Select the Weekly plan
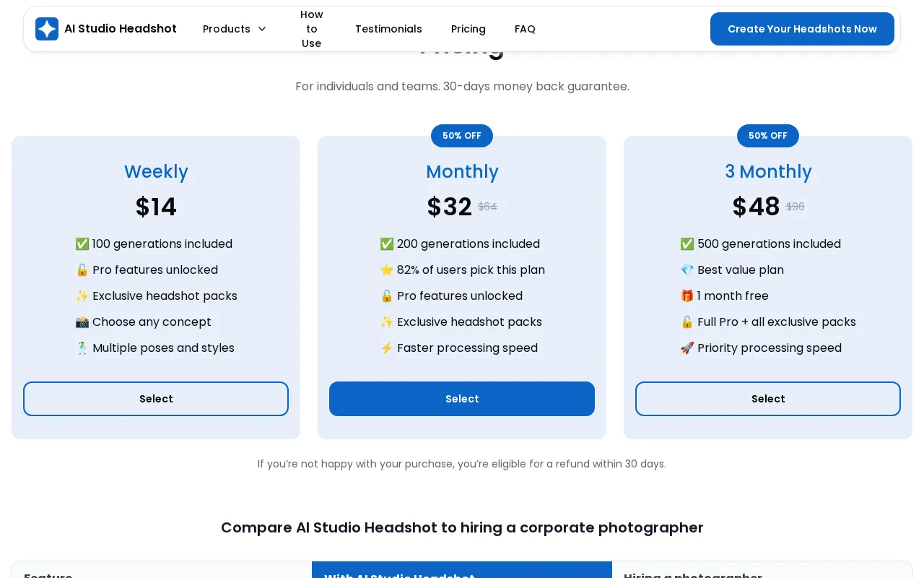This screenshot has width=924, height=578. pos(156,399)
